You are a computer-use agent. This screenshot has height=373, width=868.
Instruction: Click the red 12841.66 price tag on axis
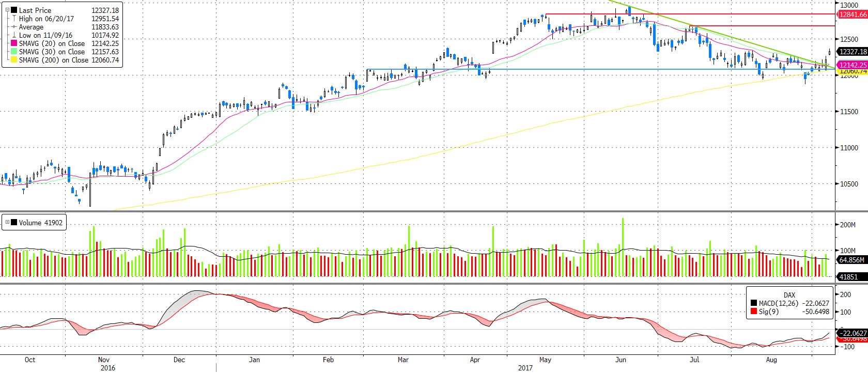pyautogui.click(x=853, y=14)
